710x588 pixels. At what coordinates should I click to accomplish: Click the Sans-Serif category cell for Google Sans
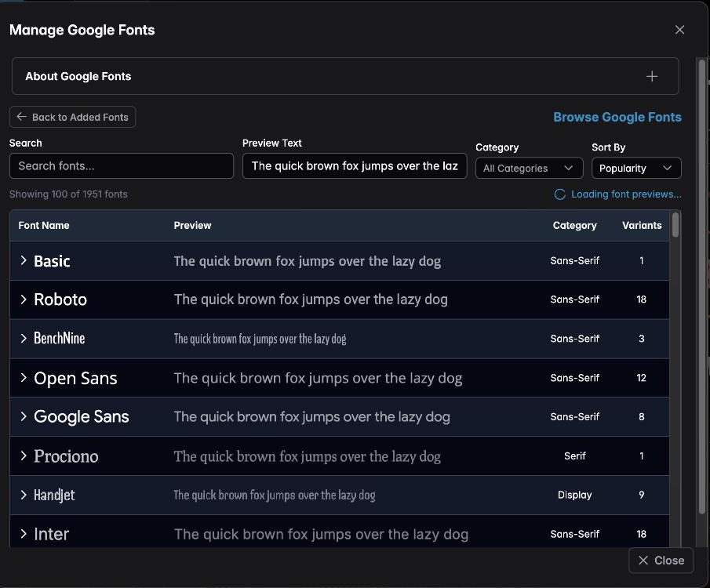[x=574, y=416]
